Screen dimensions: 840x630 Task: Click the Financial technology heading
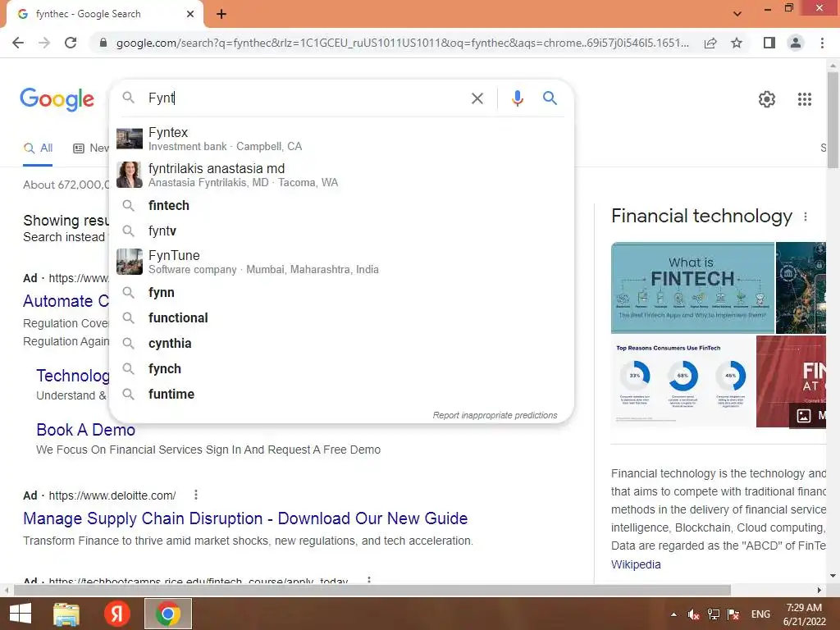[701, 216]
